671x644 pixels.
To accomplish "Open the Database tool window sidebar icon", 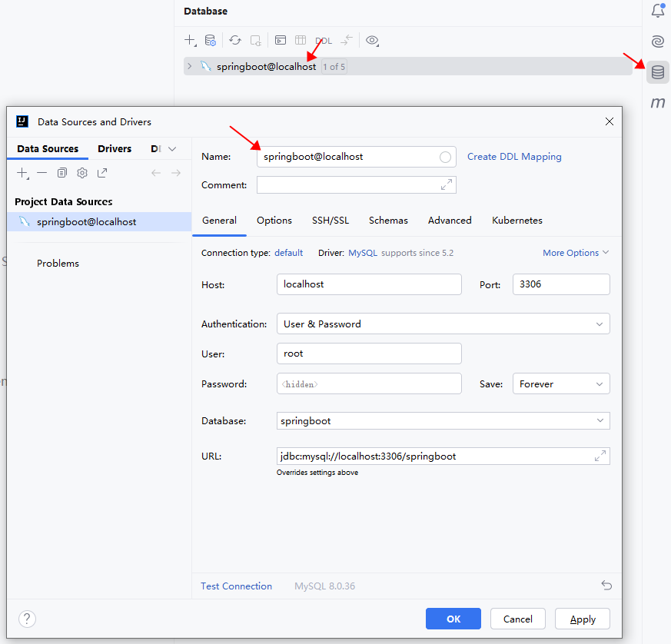I will (x=658, y=72).
